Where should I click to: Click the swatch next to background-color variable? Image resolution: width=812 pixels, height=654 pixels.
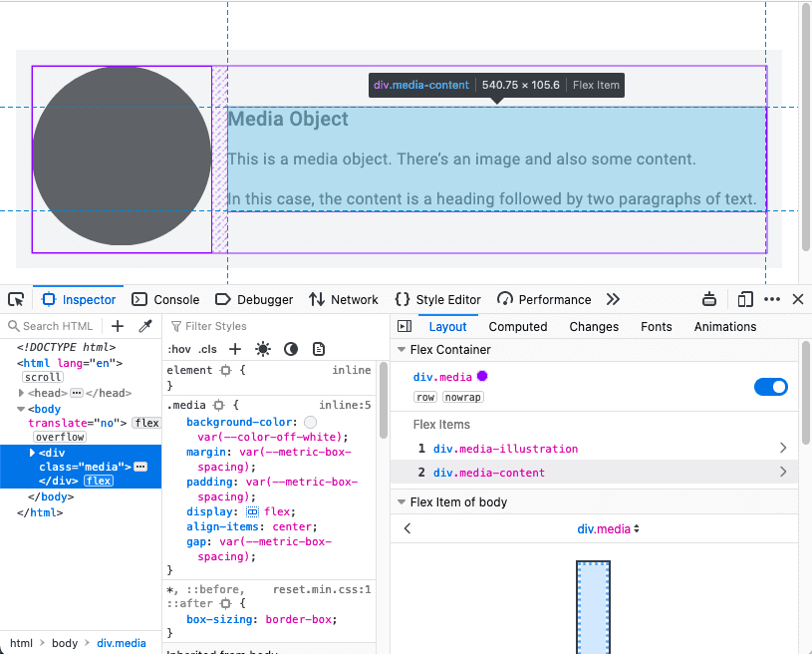(x=309, y=422)
